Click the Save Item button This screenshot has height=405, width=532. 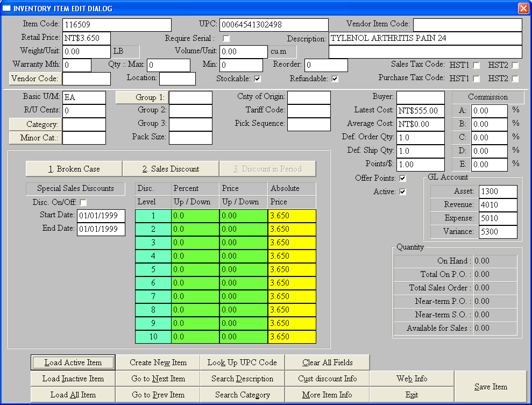tap(491, 387)
